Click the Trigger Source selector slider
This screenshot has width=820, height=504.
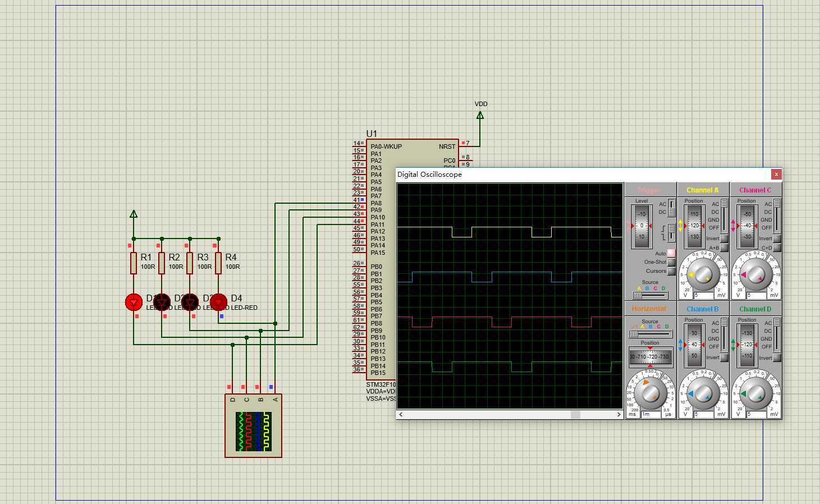[x=650, y=295]
